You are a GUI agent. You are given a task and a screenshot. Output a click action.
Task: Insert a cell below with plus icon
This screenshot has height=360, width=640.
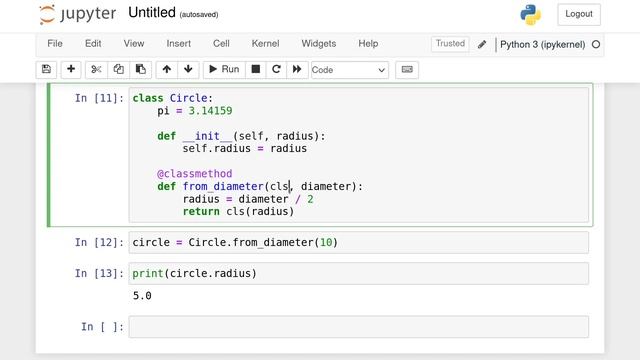pos(71,69)
